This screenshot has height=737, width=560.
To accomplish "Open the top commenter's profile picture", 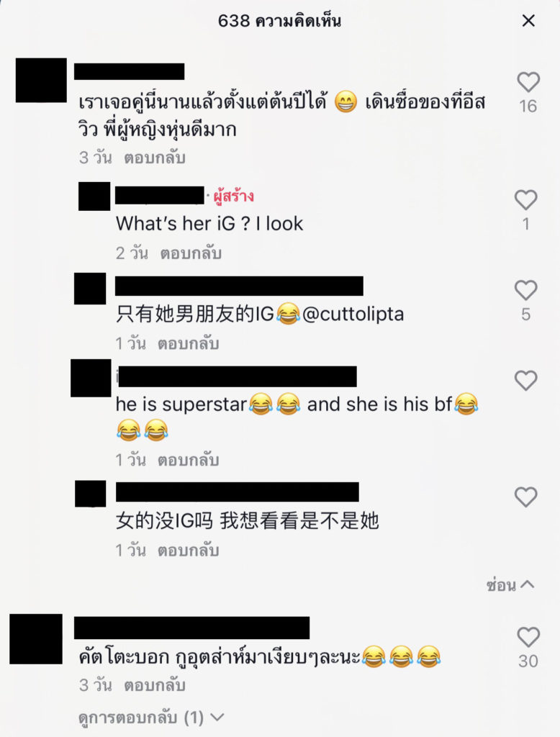I will click(x=41, y=80).
